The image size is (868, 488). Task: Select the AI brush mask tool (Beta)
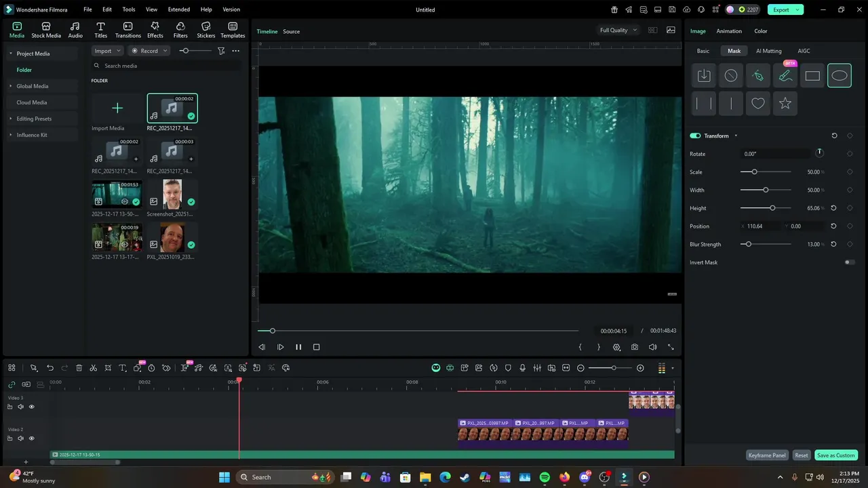point(785,76)
